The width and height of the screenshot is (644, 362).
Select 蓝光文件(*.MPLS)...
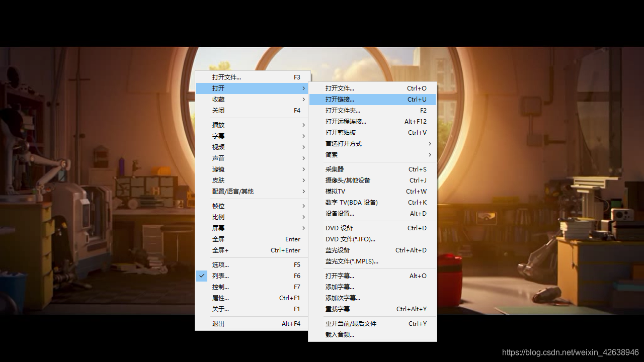pyautogui.click(x=372, y=261)
